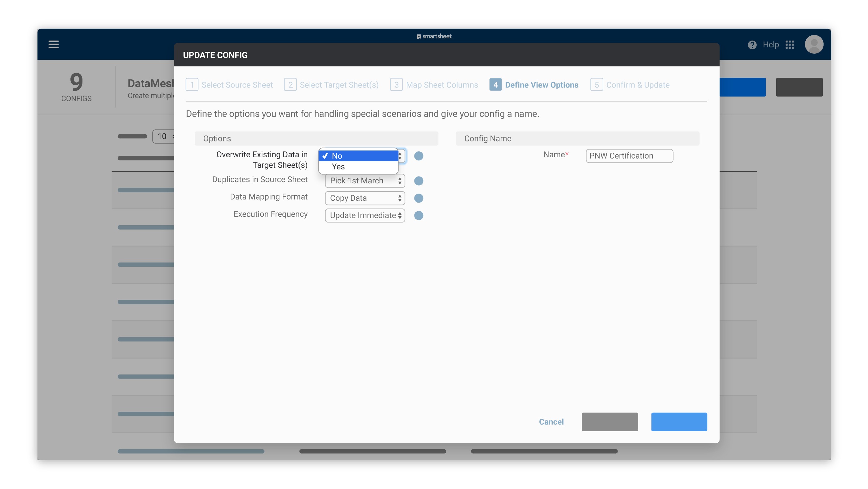
Task: Click the Help question mark icon
Action: (x=752, y=44)
